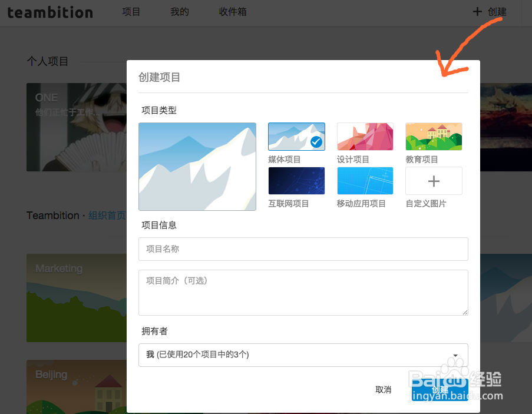Viewport: 532px width, 414px height.
Task: Click the 自定义图片 label text
Action: pos(426,203)
